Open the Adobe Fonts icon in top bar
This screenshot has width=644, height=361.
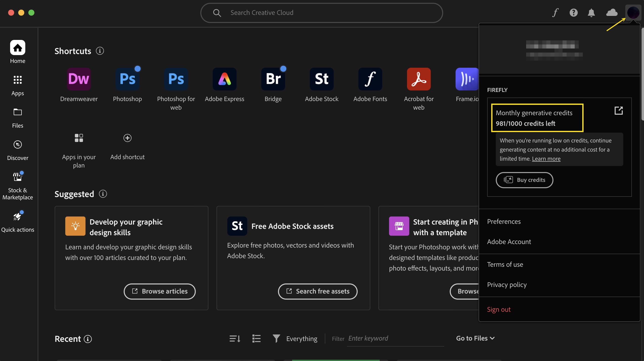pyautogui.click(x=555, y=13)
